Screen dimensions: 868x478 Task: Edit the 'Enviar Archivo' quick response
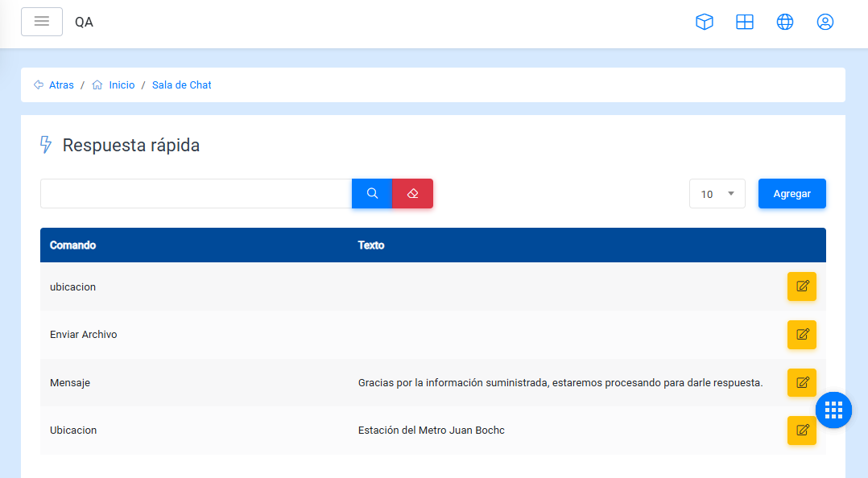pos(801,335)
